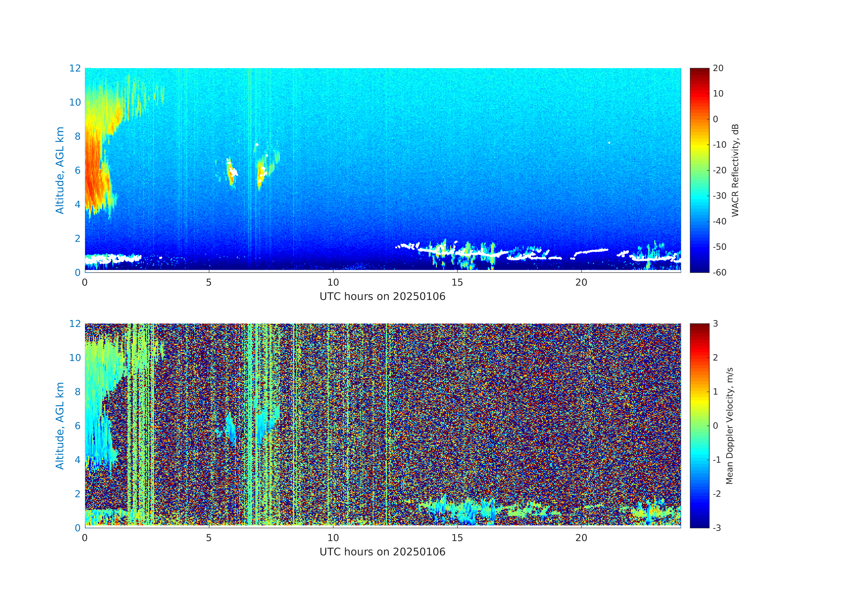The height and width of the screenshot is (596, 868).
Task: Click the x-axis tick 10 of the velocity plot
Action: [x=333, y=538]
